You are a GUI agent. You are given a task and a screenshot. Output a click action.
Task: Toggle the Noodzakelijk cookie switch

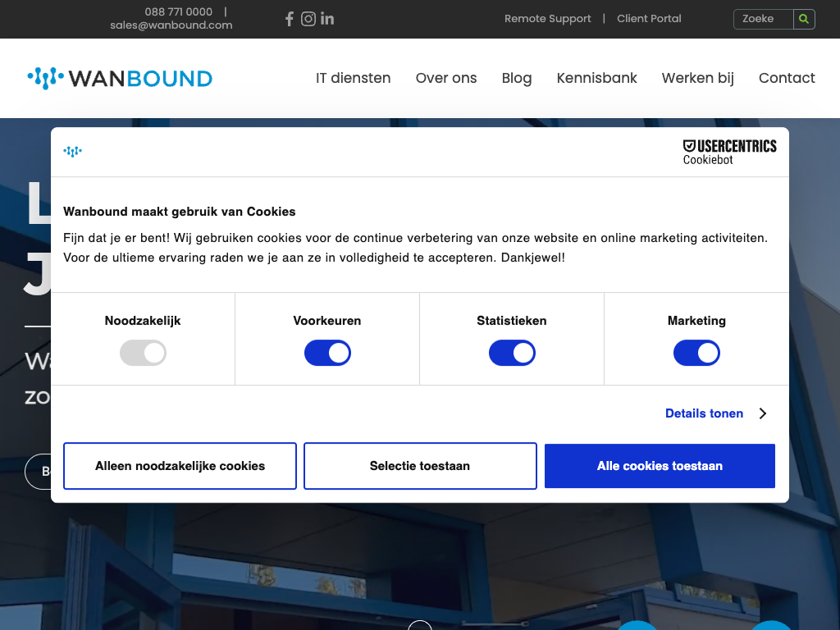143,354
